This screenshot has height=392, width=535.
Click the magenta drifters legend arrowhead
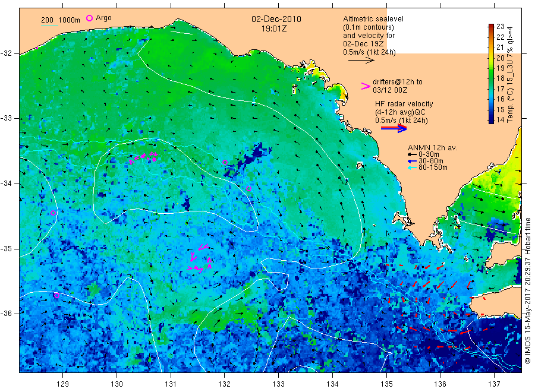[366, 86]
